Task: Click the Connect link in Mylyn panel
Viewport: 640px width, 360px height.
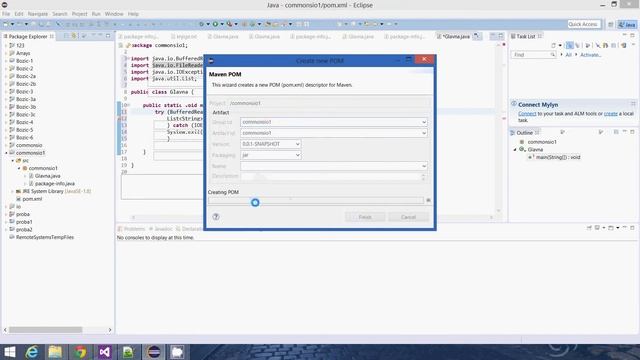Action: click(x=527, y=114)
